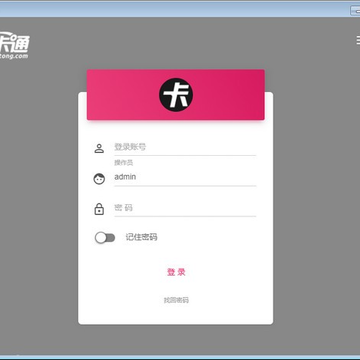The image size is (360, 360).
Task: Click the 登录 login button
Action: click(176, 272)
